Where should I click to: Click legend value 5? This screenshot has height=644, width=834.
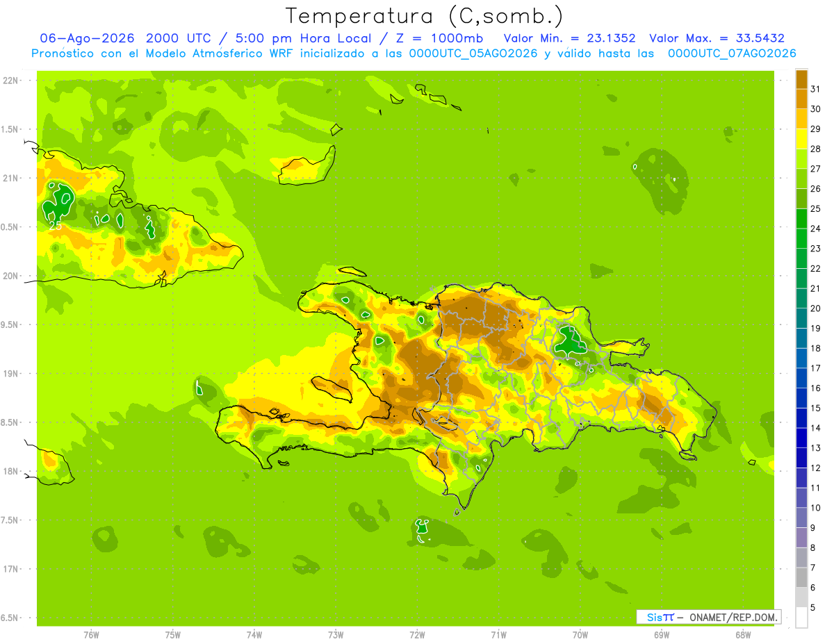pyautogui.click(x=813, y=607)
